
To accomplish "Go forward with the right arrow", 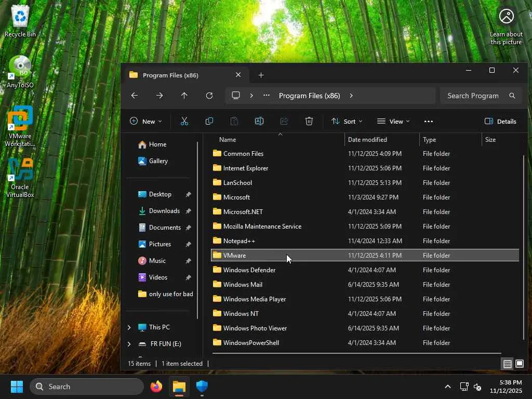I will [159, 96].
